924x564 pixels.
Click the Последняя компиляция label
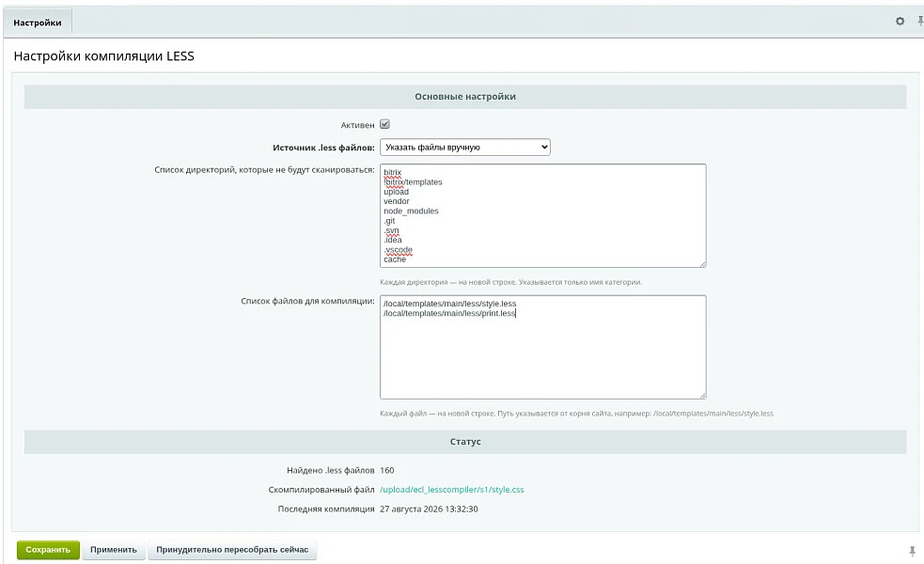(326, 509)
